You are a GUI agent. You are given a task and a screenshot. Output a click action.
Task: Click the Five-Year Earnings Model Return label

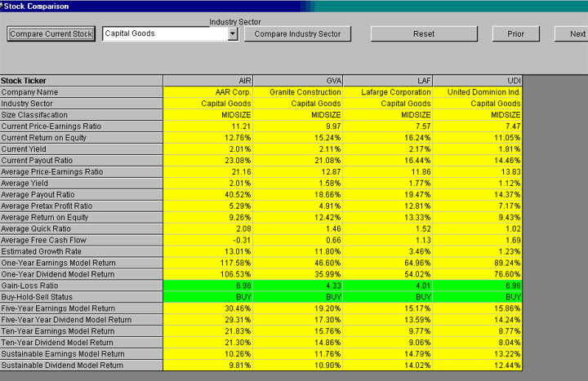82,308
